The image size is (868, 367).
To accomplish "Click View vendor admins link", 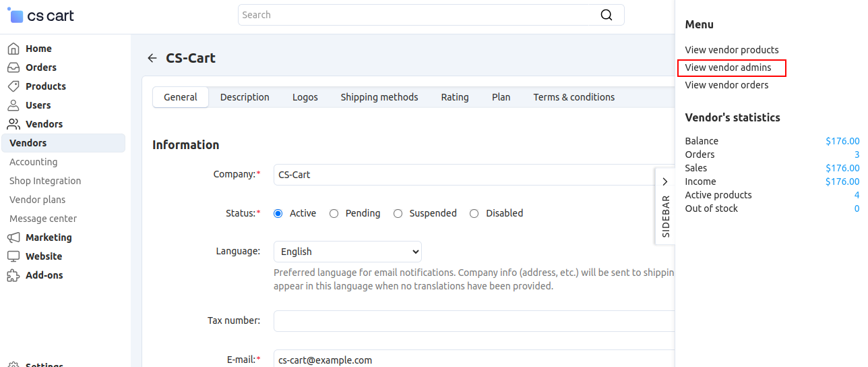I will [728, 67].
